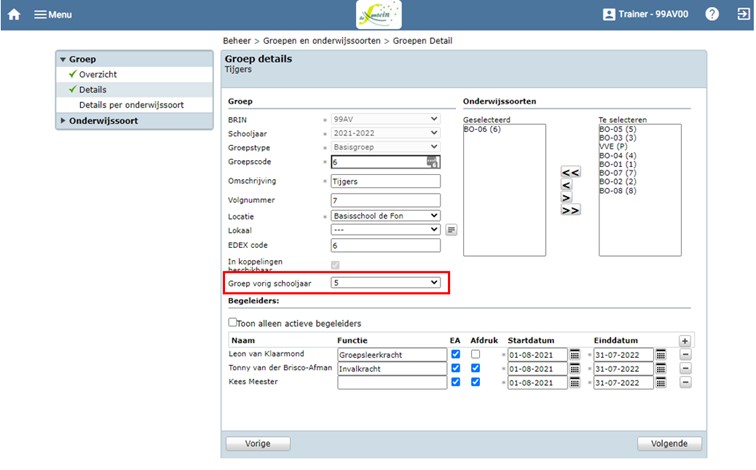This screenshot has height=470, width=756.
Task: Open the Lokaal notes icon
Action: 451,230
